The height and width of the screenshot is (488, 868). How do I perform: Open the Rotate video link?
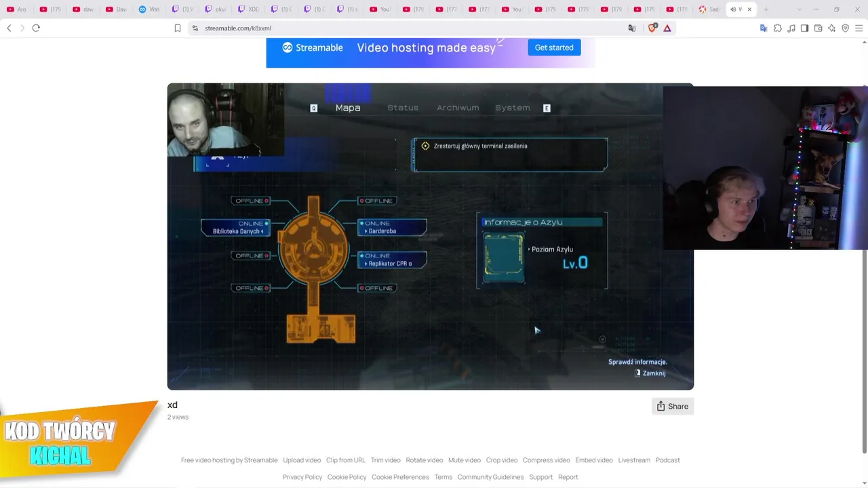424,460
